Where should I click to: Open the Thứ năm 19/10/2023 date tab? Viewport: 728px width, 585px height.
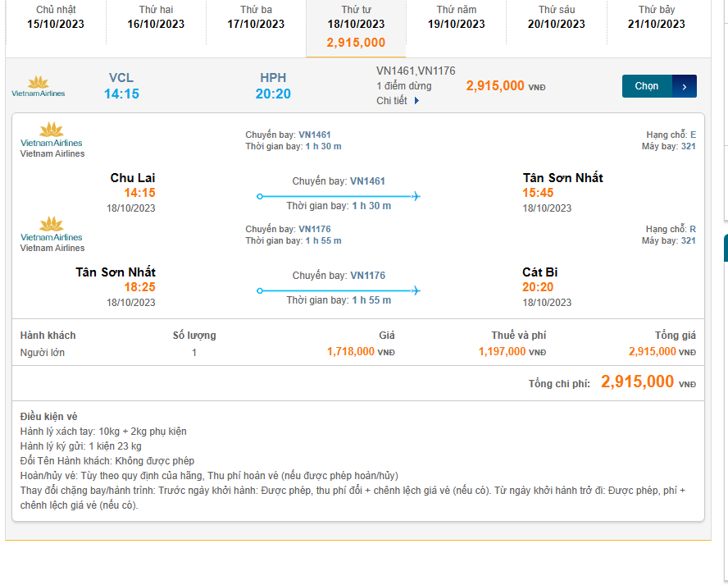tap(457, 17)
